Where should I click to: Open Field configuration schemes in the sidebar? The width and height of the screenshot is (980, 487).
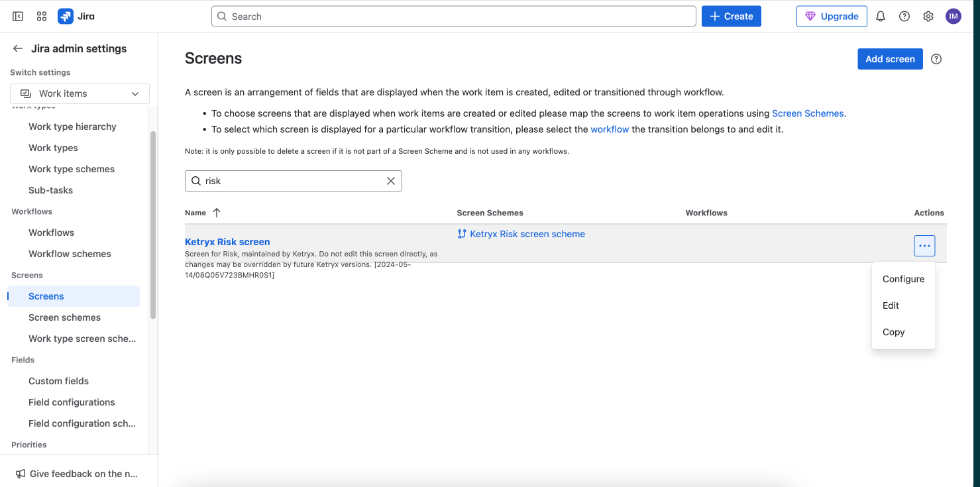[82, 423]
